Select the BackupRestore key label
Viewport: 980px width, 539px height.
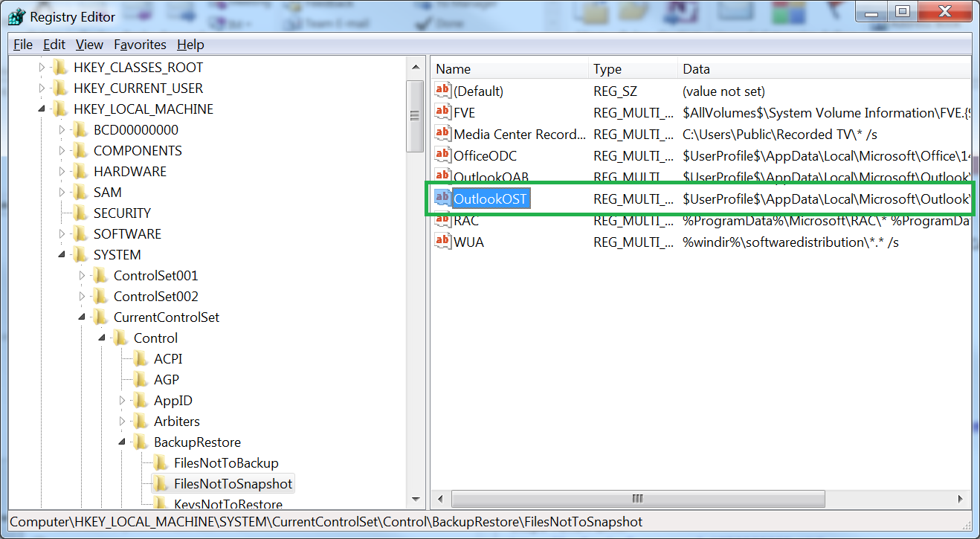coord(197,442)
